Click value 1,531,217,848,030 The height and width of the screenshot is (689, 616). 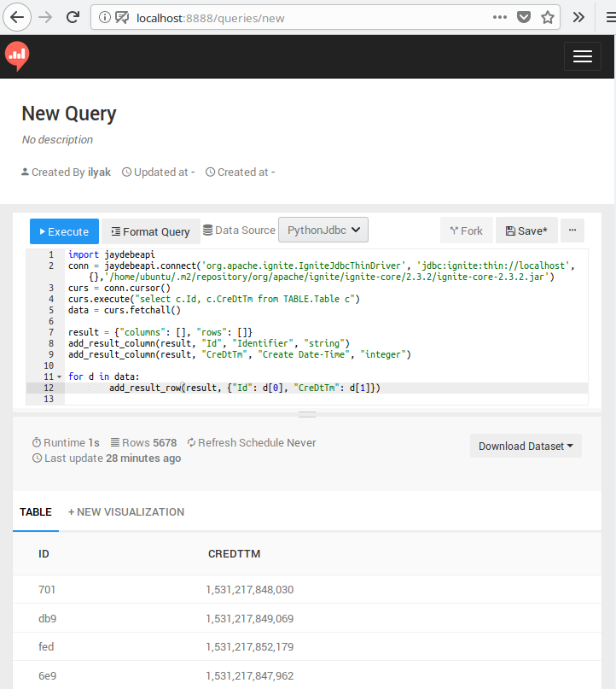tap(250, 590)
